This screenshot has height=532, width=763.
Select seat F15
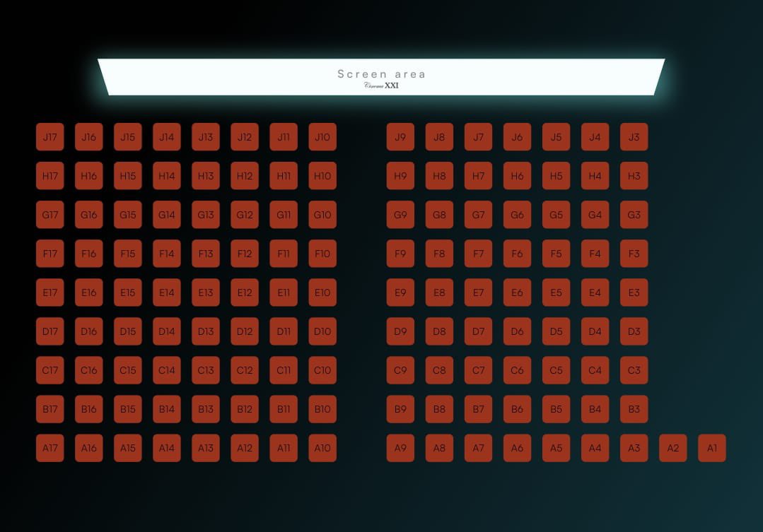tap(128, 254)
